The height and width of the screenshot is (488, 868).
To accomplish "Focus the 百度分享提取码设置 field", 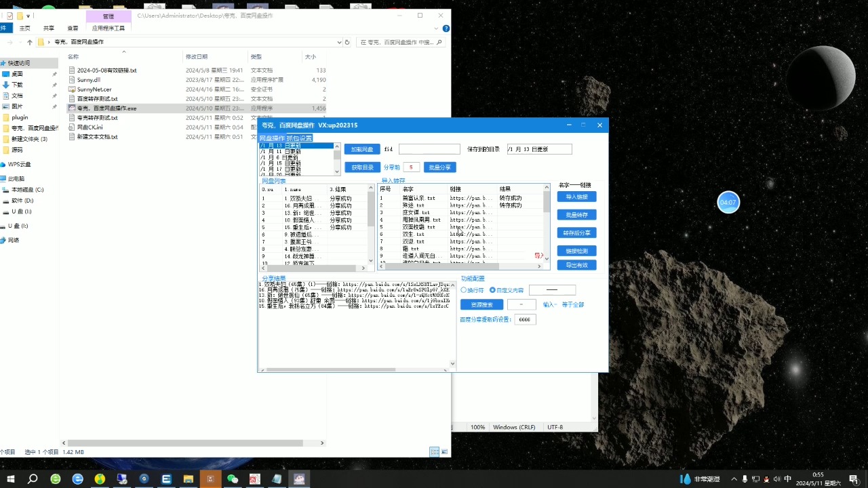I will coord(525,319).
